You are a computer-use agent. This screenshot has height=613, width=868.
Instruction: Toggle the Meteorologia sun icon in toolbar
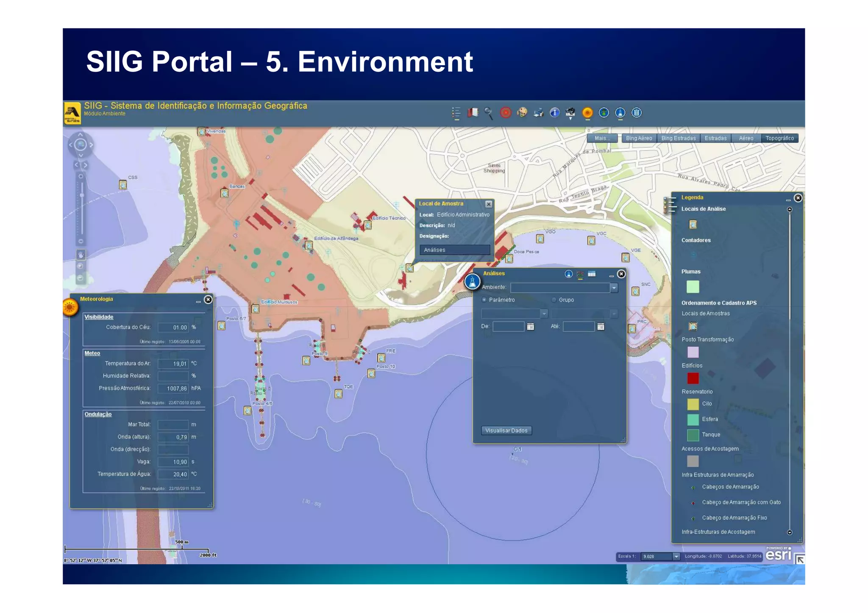[x=587, y=113]
